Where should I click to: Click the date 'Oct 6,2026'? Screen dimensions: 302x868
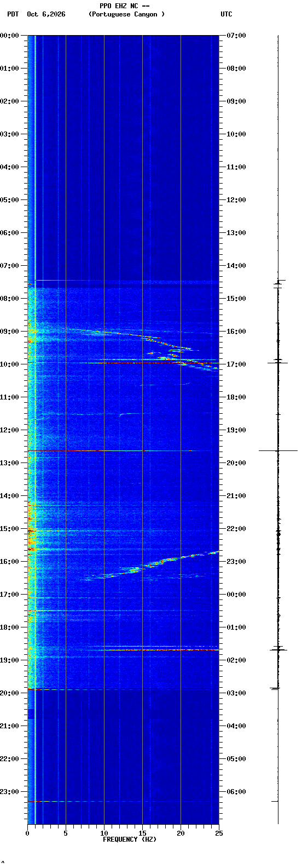point(46,14)
